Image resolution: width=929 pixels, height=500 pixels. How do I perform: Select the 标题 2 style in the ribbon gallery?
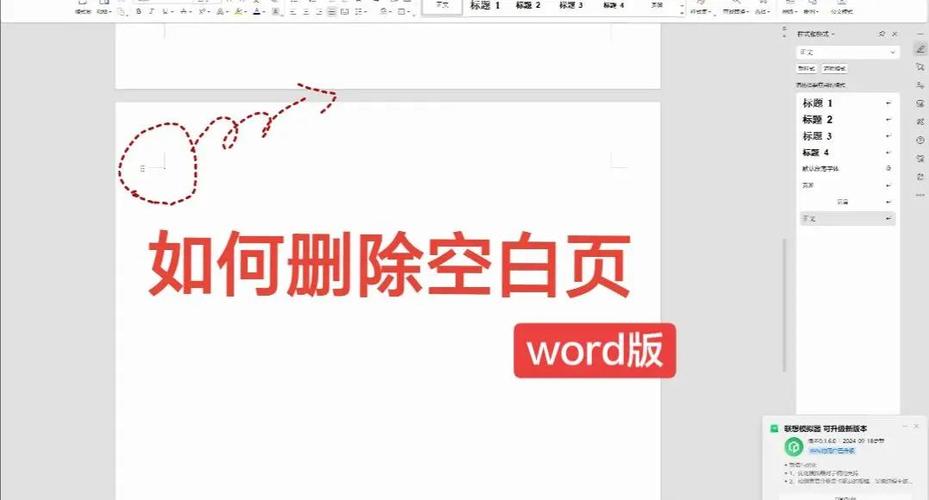[528, 5]
